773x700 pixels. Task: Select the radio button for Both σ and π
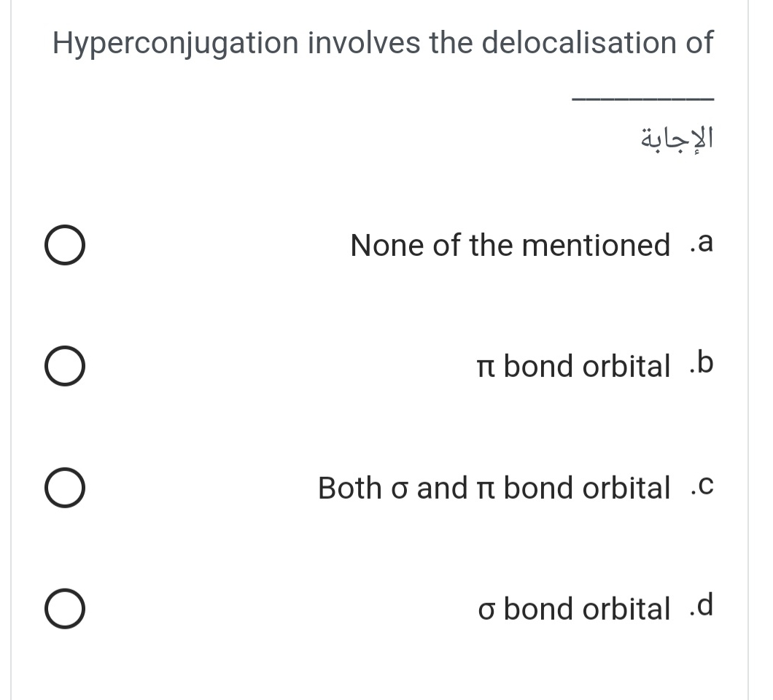[x=64, y=488]
